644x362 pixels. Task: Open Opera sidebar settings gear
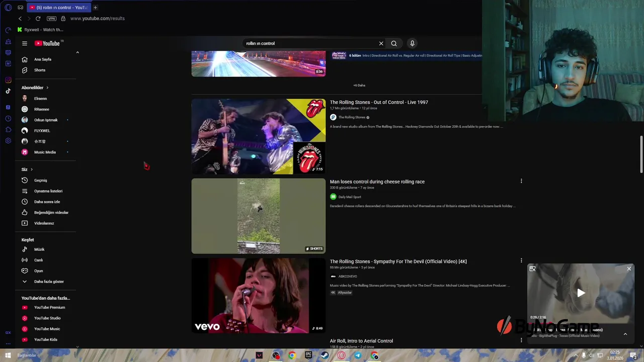pos(8,141)
